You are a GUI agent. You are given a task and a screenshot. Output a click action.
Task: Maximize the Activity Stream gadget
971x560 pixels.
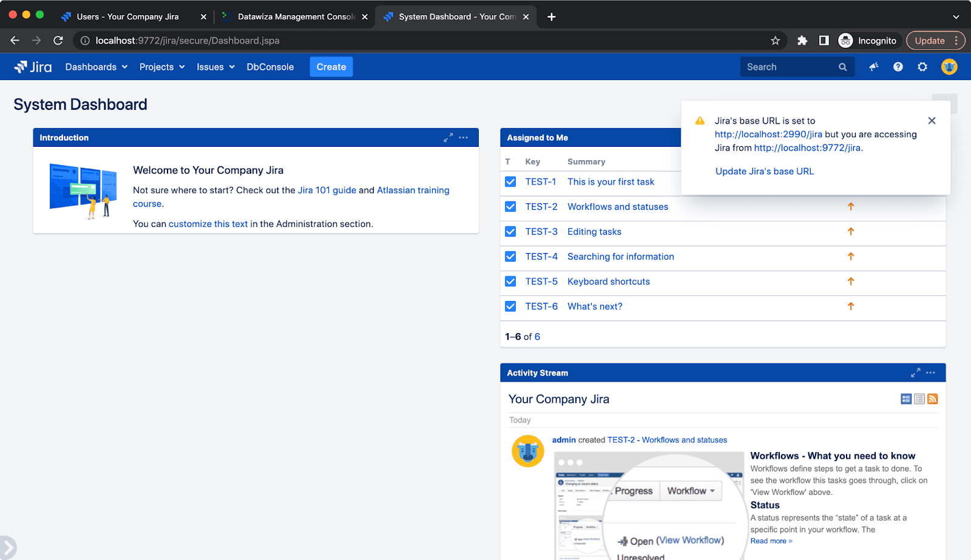pyautogui.click(x=915, y=373)
